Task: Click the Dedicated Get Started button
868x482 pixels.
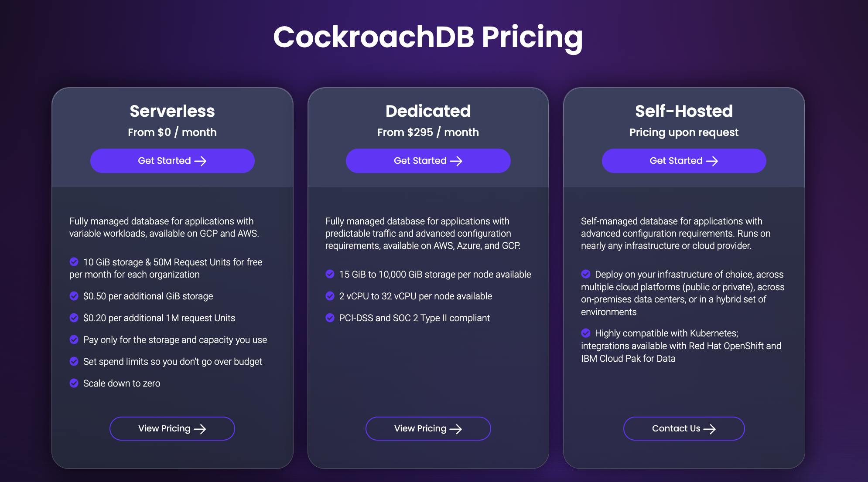Action: [428, 161]
